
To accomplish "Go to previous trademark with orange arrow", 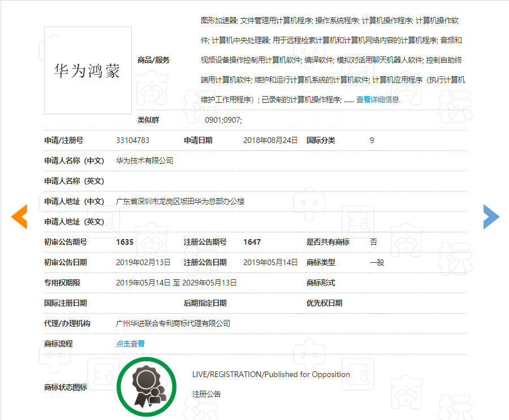I will pos(19,217).
